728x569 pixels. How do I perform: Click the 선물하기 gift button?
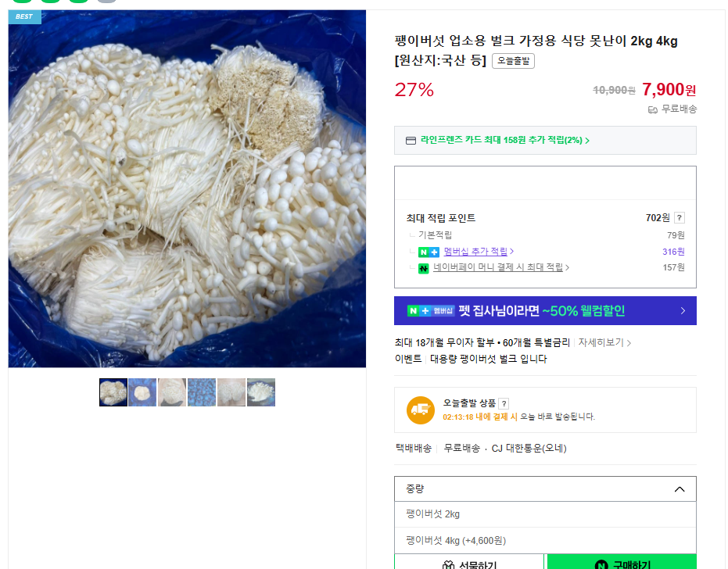click(x=469, y=561)
